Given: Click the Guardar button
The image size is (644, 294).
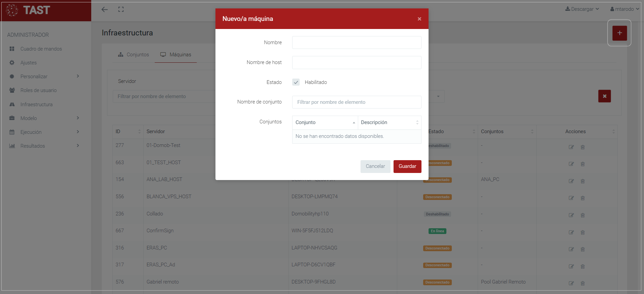Looking at the screenshot, I should coord(407,166).
